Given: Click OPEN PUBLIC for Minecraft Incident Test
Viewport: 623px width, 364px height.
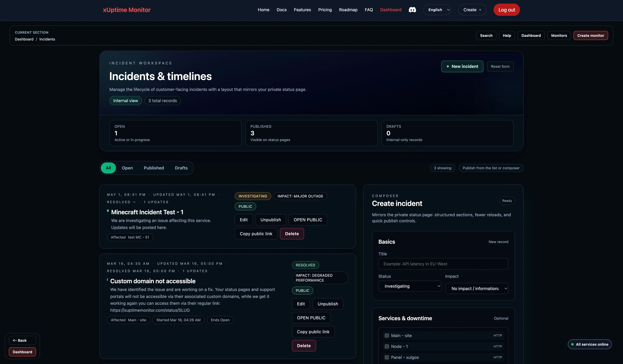Looking at the screenshot, I should click(308, 220).
